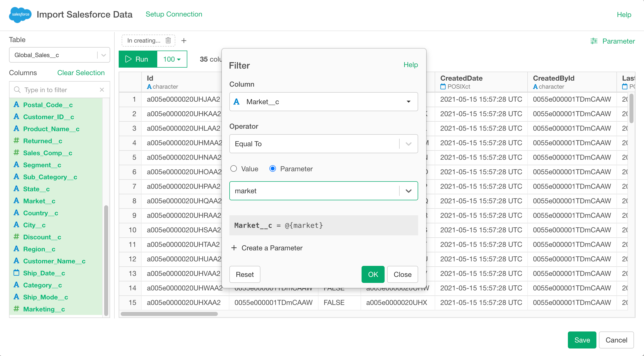This screenshot has height=356, width=644.
Task: Click Clear Selection link
Action: click(x=81, y=73)
